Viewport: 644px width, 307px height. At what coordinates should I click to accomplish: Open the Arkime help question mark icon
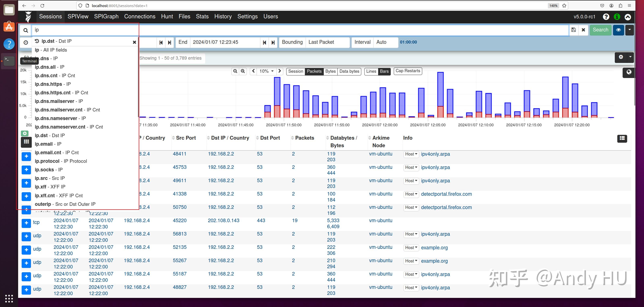point(606,17)
